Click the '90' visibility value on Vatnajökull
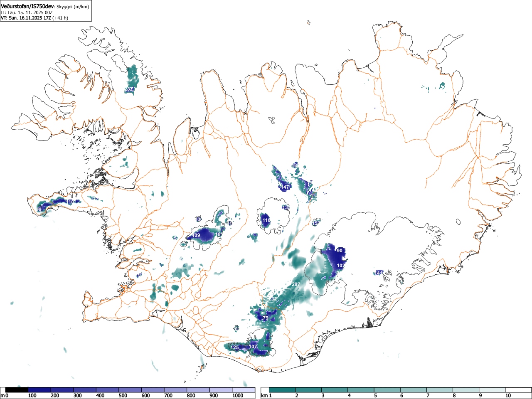The width and height of the screenshot is (532, 399). pos(340,251)
